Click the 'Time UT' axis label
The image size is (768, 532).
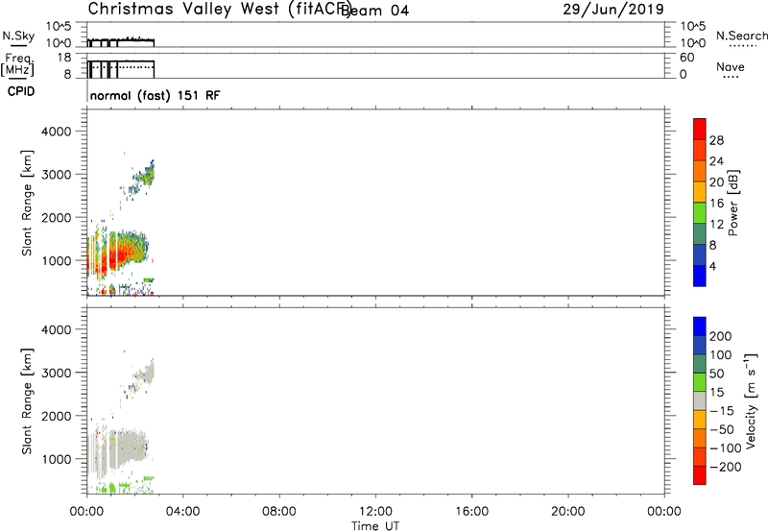click(x=375, y=526)
